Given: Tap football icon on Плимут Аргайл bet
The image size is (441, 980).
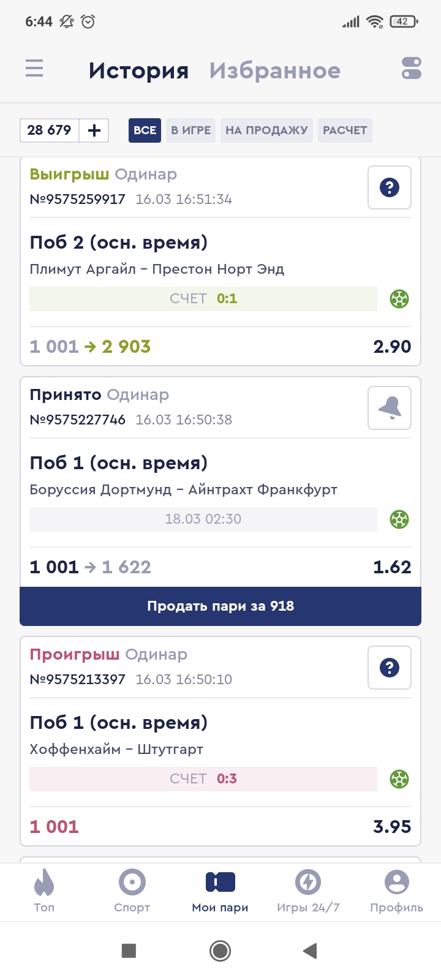Looking at the screenshot, I should coord(399,299).
